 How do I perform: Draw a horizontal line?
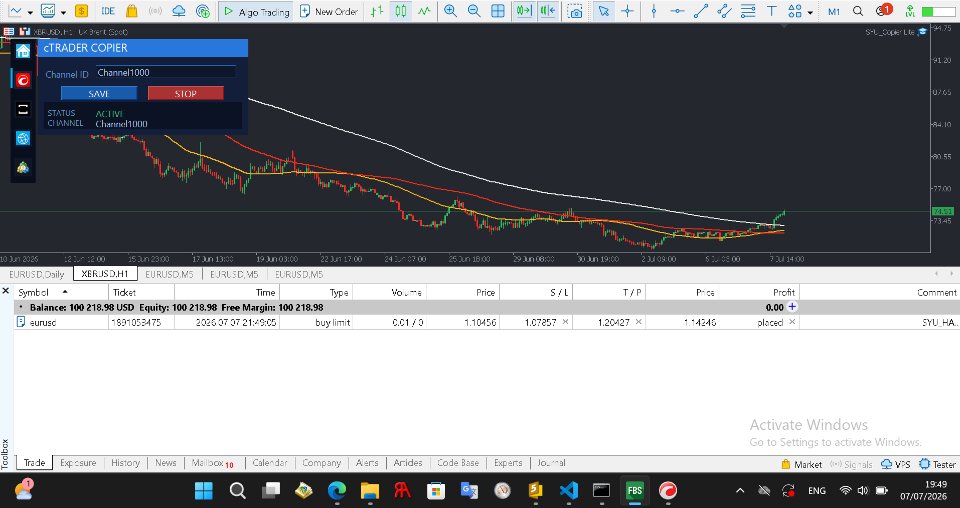pyautogui.click(x=677, y=11)
